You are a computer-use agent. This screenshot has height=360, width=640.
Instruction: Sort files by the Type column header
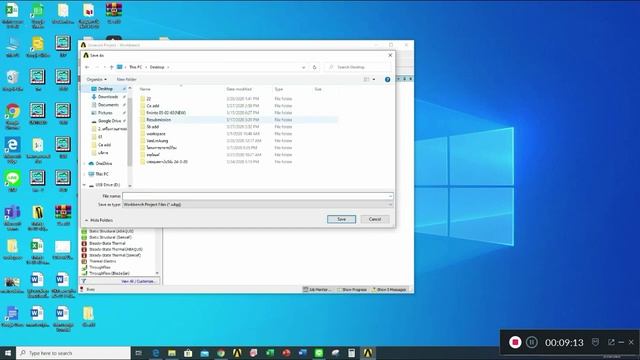pos(279,89)
